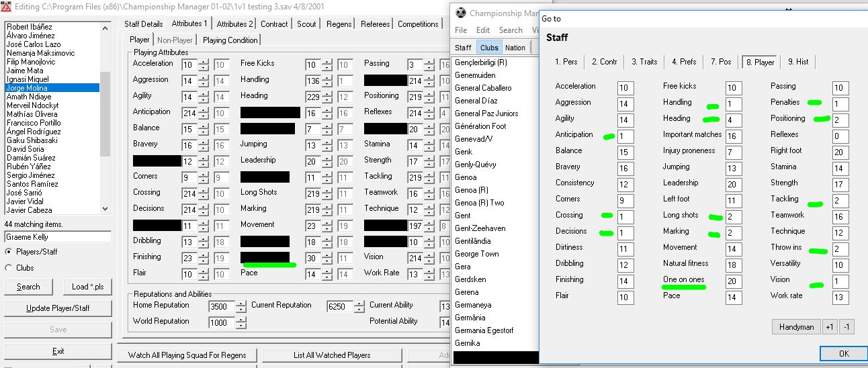Select the Player sub-tab in the editor
This screenshot has width=868, height=368.
[x=140, y=40]
